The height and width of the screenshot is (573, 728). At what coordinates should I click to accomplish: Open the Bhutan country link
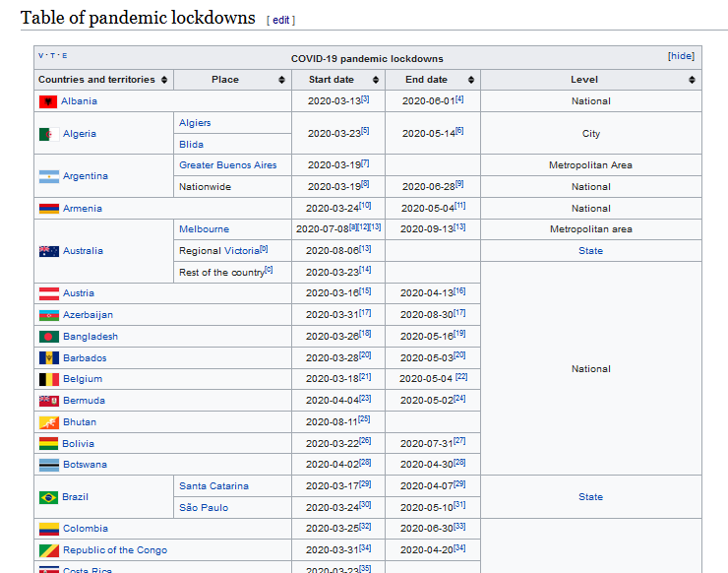tap(80, 422)
